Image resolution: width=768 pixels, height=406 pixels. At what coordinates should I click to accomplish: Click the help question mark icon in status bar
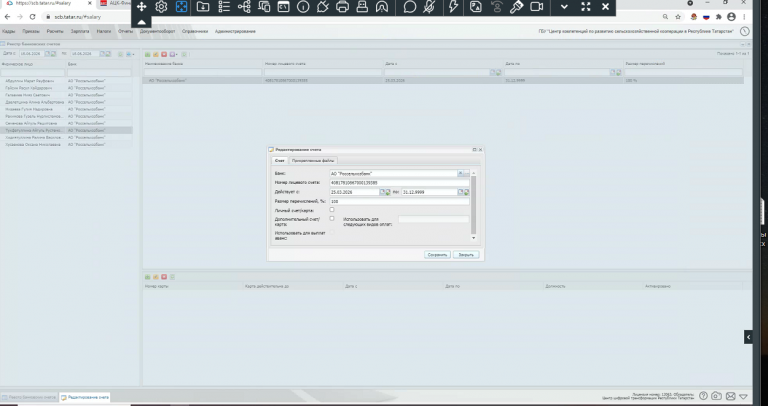pyautogui.click(x=703, y=396)
